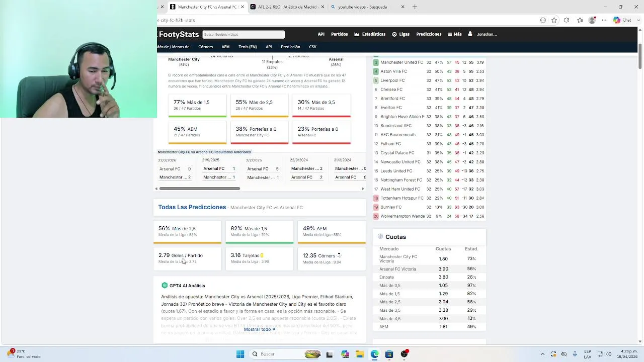644x362 pixels.
Task: Open the Predicciones menu
Action: [x=429, y=34]
